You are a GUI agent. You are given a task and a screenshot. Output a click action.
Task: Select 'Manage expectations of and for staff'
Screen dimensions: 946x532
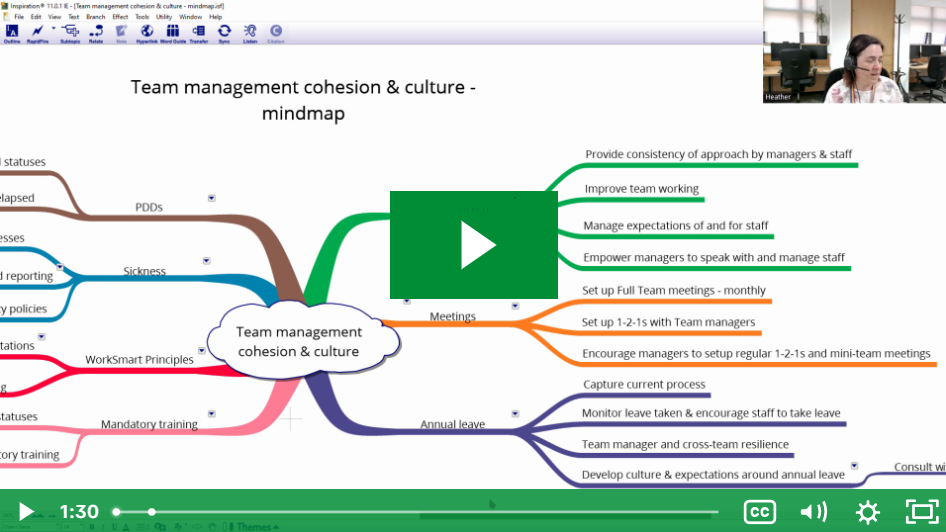[x=676, y=226]
